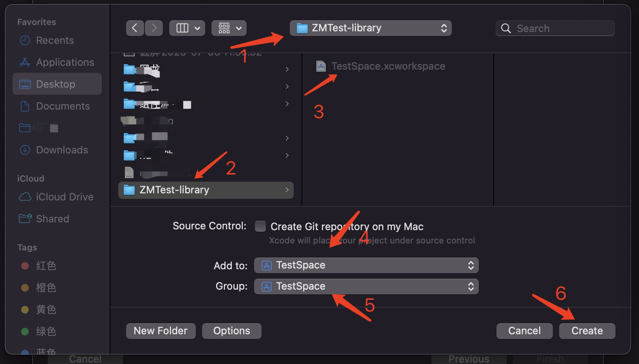The image size is (639, 364).
Task: Select the orange tag 橙色
Action: 46,288
